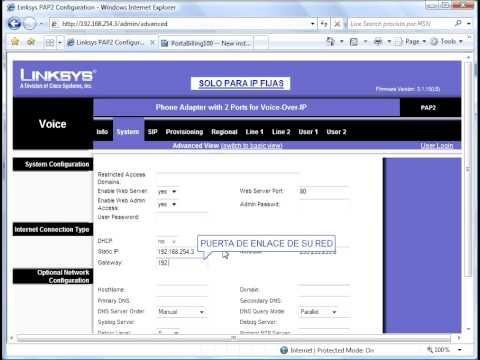Click the switch to basic view link
Viewport: 480px width, 360px height.
click(x=252, y=146)
